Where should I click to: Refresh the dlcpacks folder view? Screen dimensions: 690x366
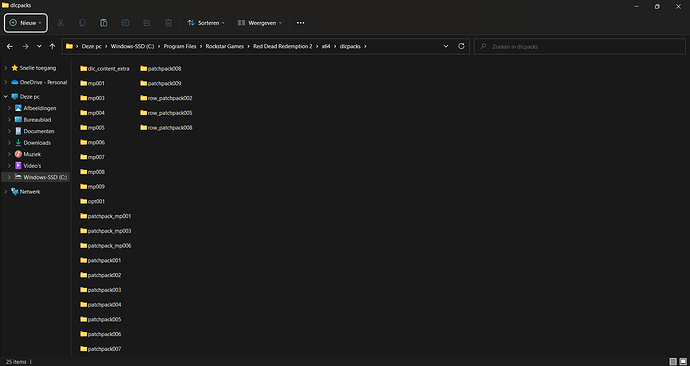[461, 46]
